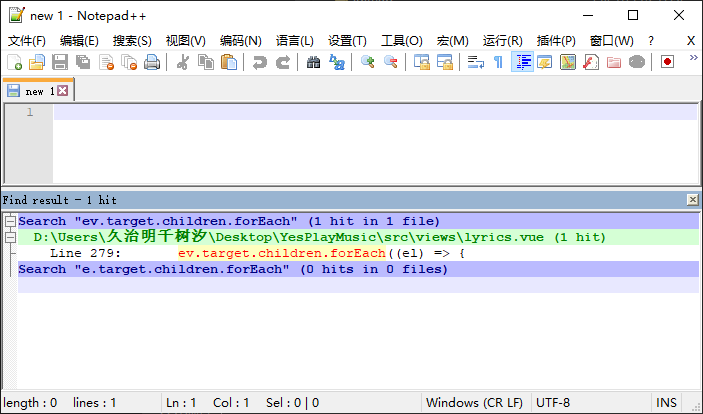Open the 视图(V) menu
The height and width of the screenshot is (414, 703).
coord(186,41)
